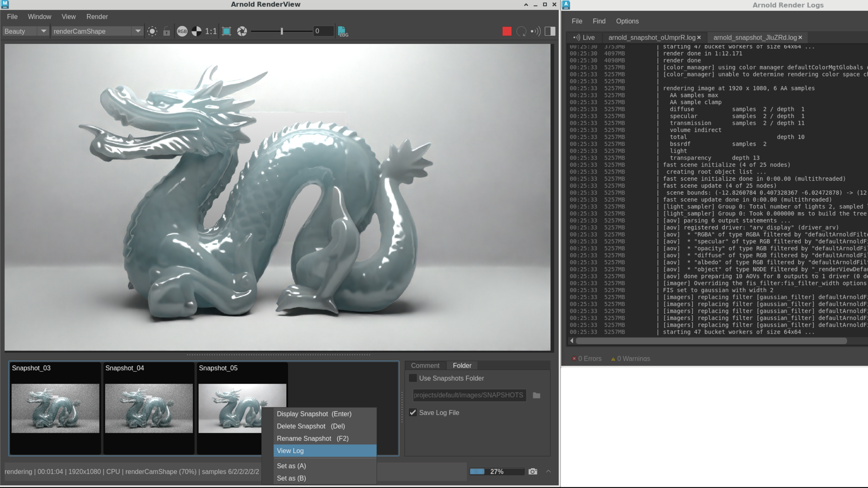
Task: Set zoom to 1:1 actual size
Action: coord(211,31)
